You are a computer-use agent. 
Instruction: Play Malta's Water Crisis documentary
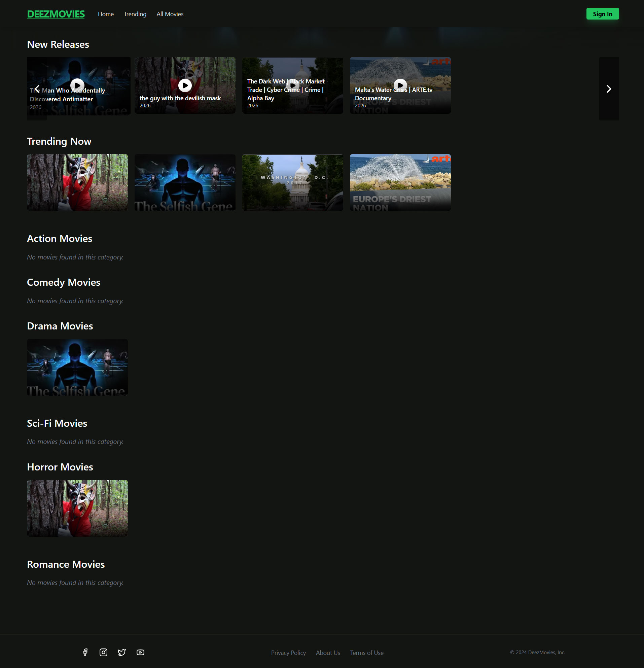coord(400,85)
